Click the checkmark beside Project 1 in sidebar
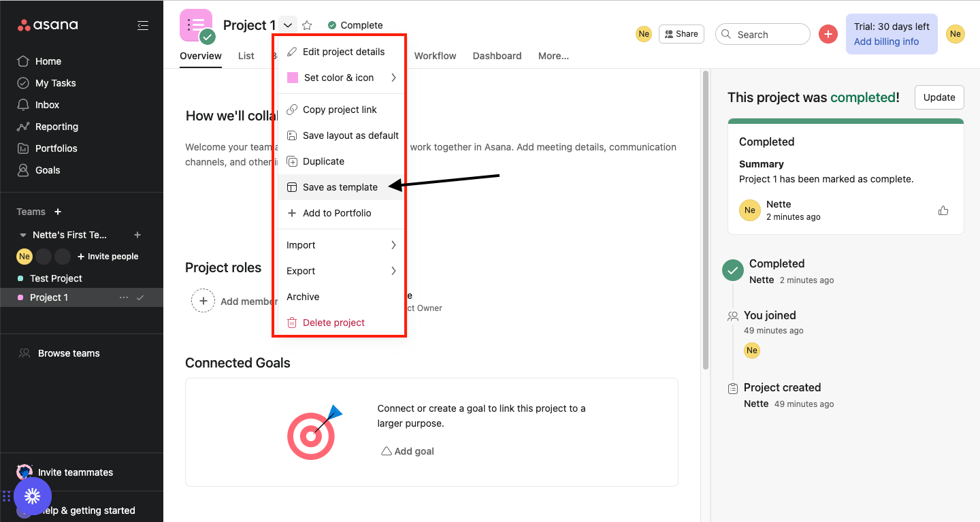 140,297
